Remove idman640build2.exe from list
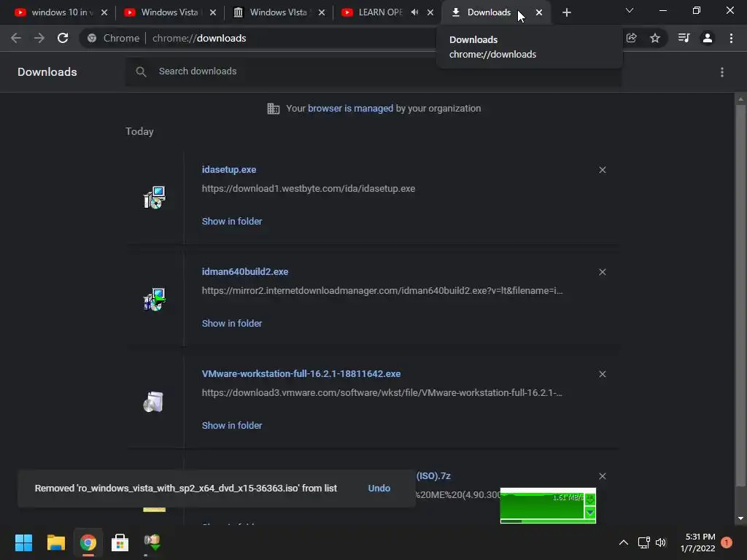Viewport: 747px width, 560px height. [x=602, y=272]
